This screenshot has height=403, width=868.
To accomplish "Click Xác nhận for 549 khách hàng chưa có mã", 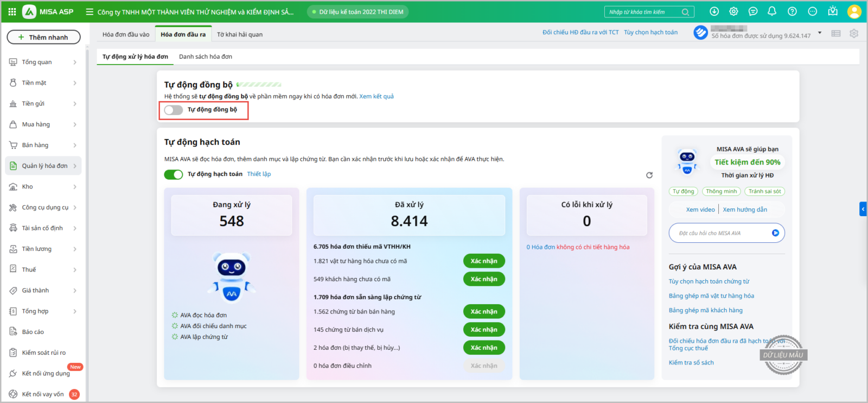I will tap(484, 279).
